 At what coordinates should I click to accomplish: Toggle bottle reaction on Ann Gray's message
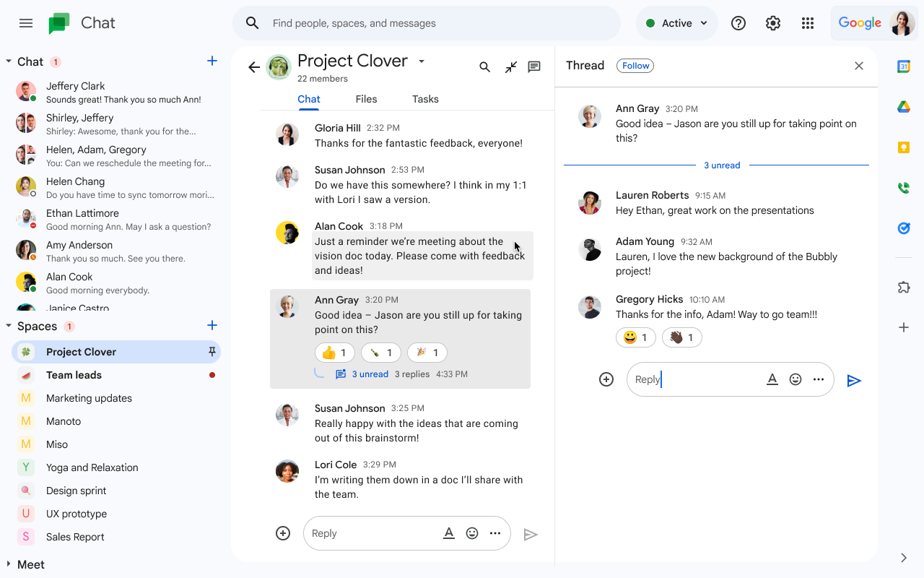pyautogui.click(x=381, y=353)
